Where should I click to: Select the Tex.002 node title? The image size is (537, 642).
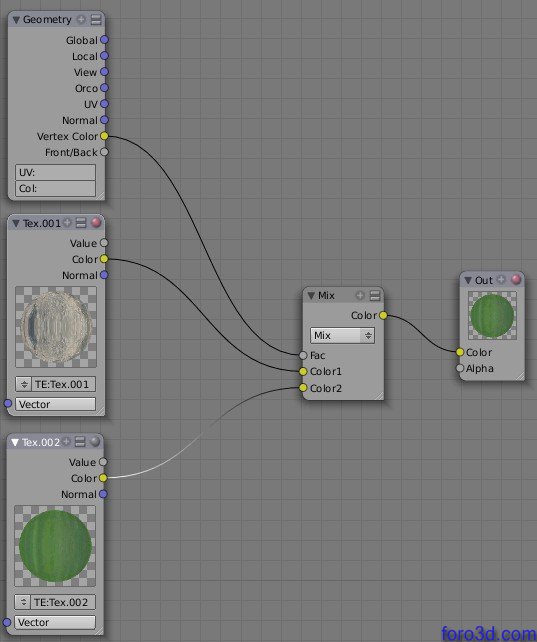[x=41, y=442]
